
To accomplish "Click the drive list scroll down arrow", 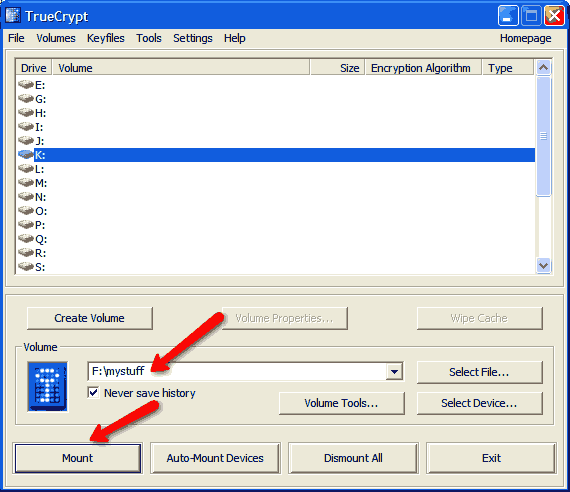I will click(x=543, y=265).
